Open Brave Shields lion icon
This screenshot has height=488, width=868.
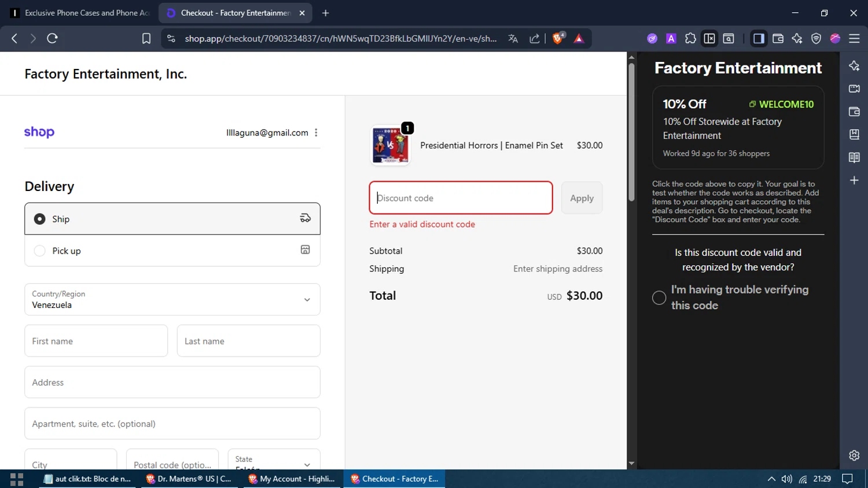(558, 38)
